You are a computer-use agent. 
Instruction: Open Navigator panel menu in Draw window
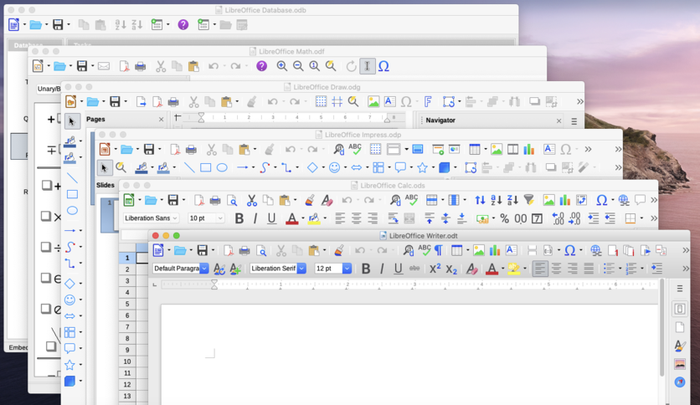574,121
